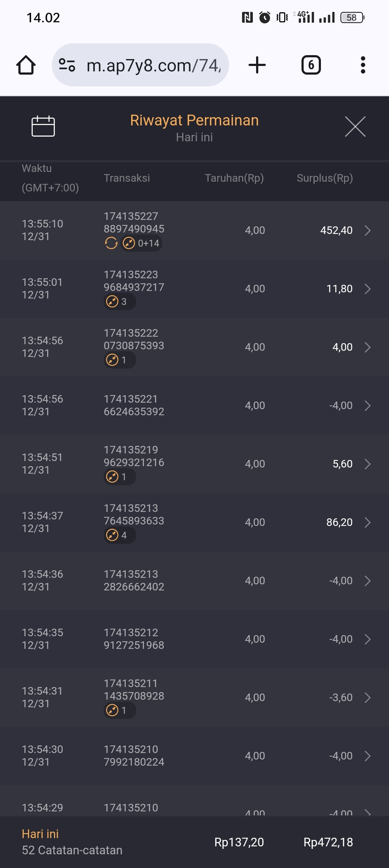Expand the 11,80 surplus transaction row
This screenshot has width=389, height=868.
[x=367, y=289]
